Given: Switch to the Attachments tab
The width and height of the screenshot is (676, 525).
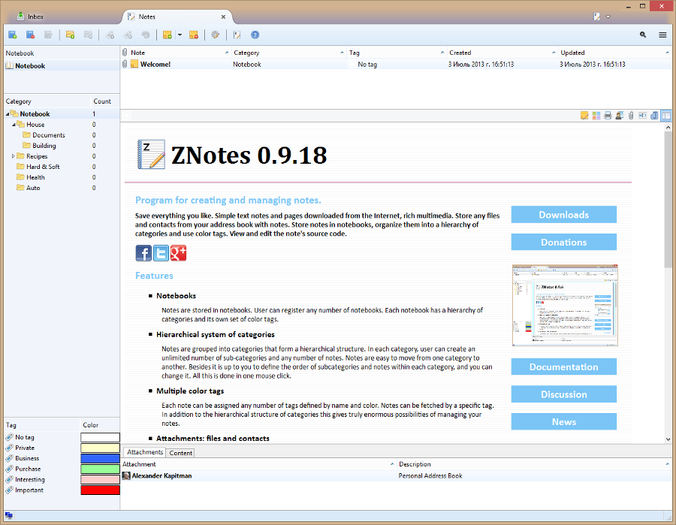Looking at the screenshot, I should point(145,452).
